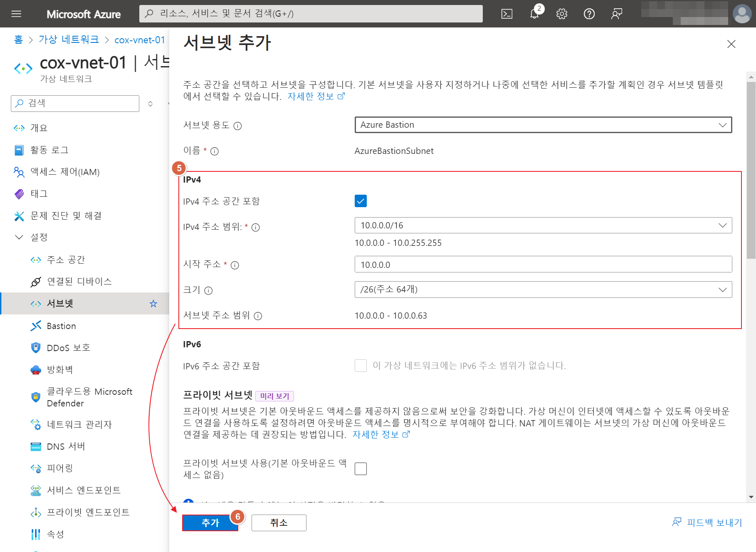The height and width of the screenshot is (552, 756).
Task: Open 자세한 정보 link in 프라이빗 서브넷 section
Action: pos(381,435)
